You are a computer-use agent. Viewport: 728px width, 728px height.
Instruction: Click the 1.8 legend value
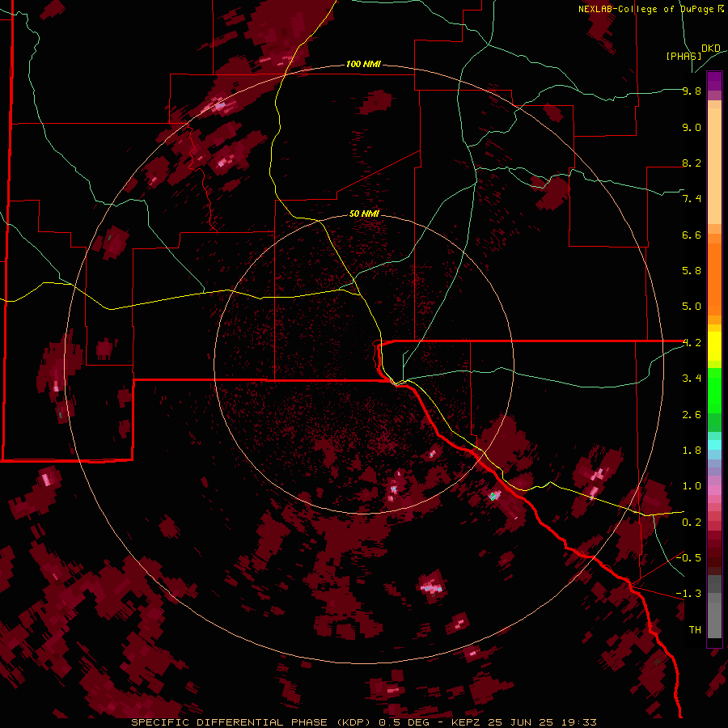click(x=692, y=451)
